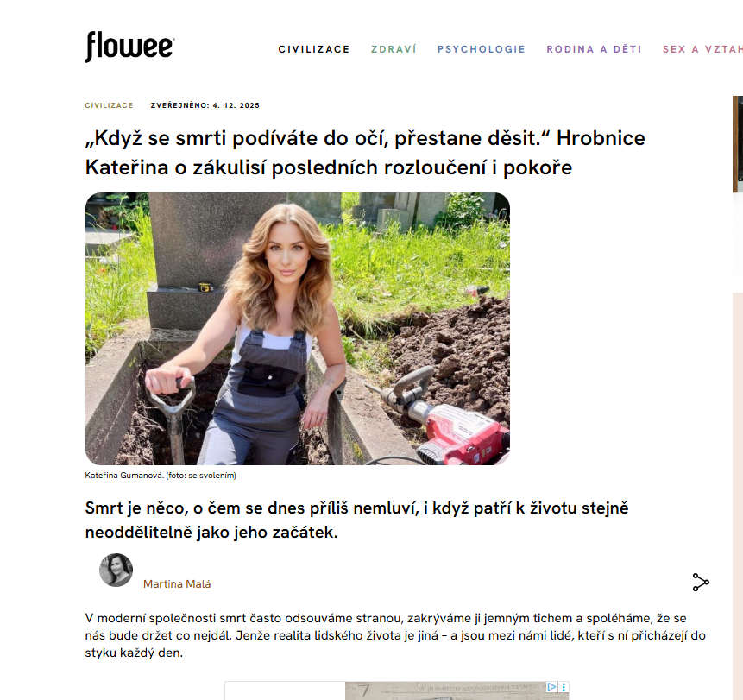Go to the Rodina a děti section
Screen dimensions: 743x700
594,49
